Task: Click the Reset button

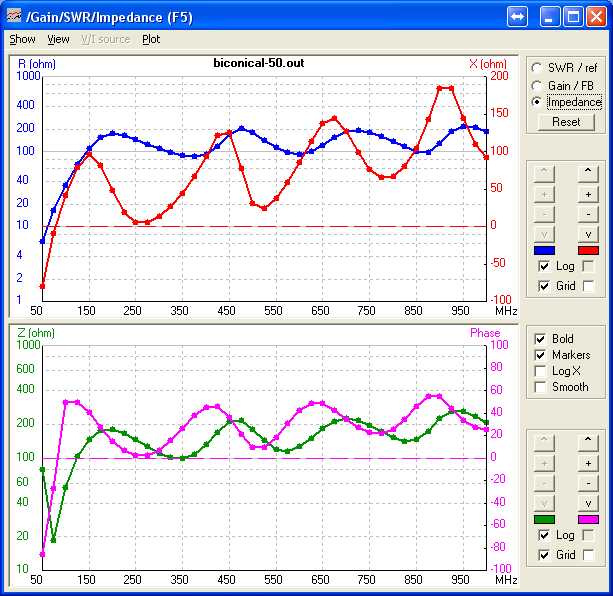Action: click(566, 122)
